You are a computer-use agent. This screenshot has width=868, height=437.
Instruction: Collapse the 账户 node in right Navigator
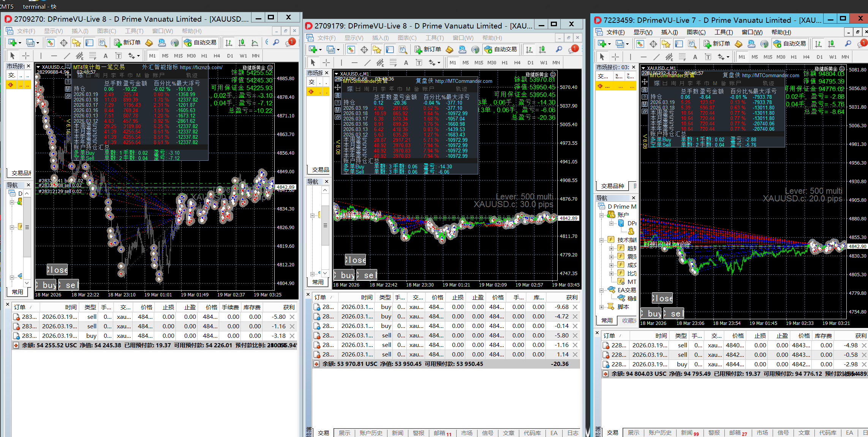pyautogui.click(x=602, y=215)
